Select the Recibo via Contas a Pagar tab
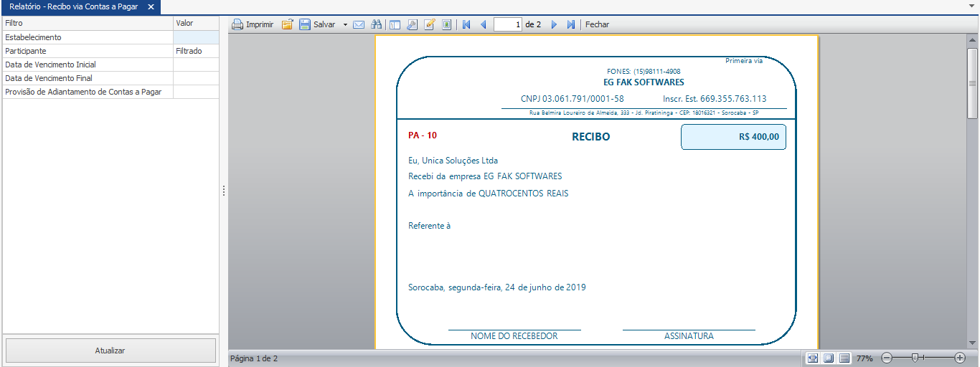The height and width of the screenshot is (367, 980). [73, 6]
